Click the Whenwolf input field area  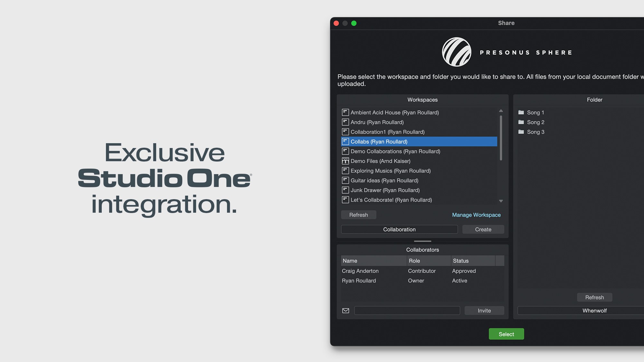[594, 310]
